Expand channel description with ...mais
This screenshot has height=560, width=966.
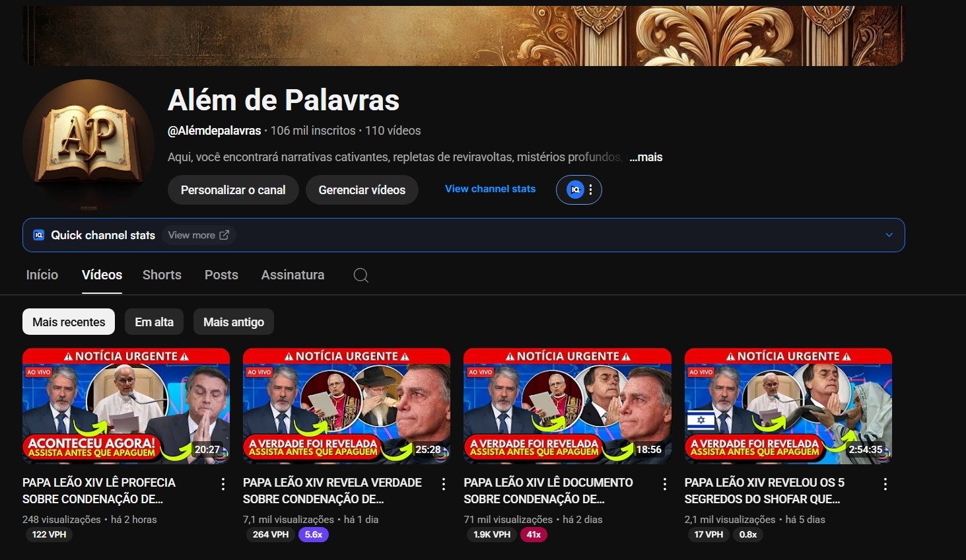point(646,157)
